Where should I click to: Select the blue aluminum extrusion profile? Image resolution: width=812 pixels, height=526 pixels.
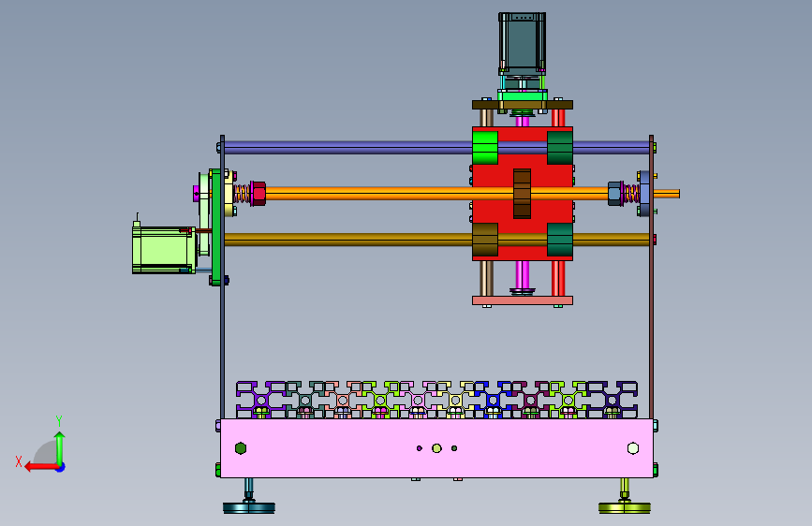[x=493, y=400]
